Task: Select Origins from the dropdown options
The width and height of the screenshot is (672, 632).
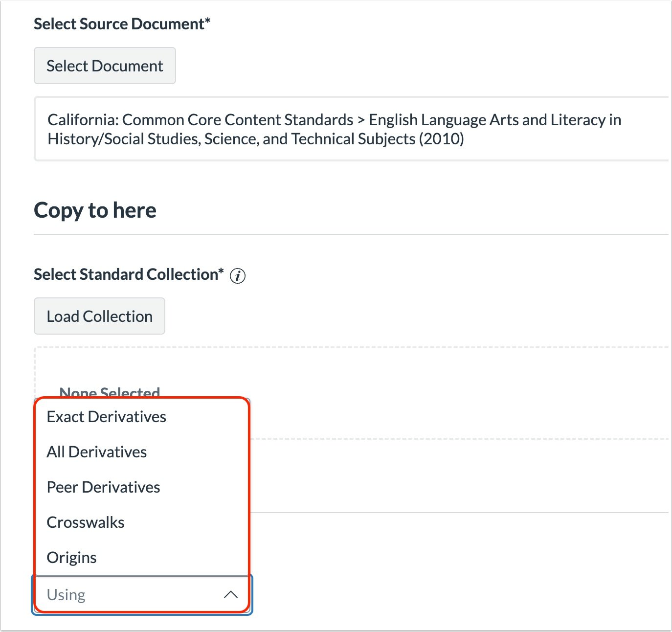Action: click(x=71, y=557)
